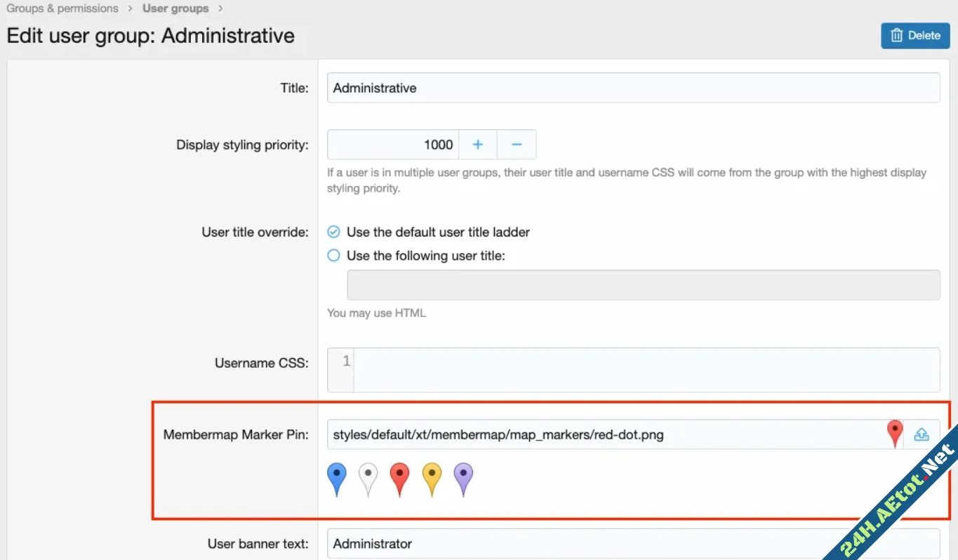Image resolution: width=958 pixels, height=560 pixels.
Task: Click the User banner text field
Action: pyautogui.click(x=632, y=543)
